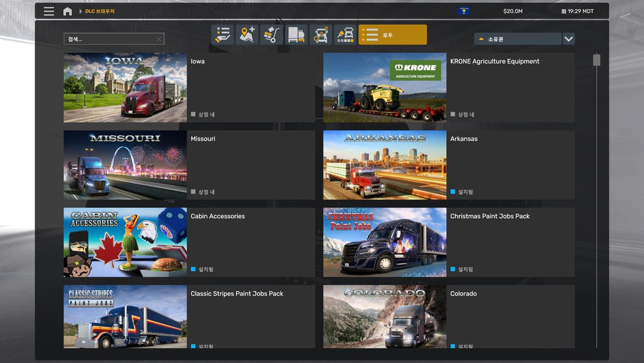
Task: Filter by paint jobs DLC icon
Action: pyautogui.click(x=345, y=35)
